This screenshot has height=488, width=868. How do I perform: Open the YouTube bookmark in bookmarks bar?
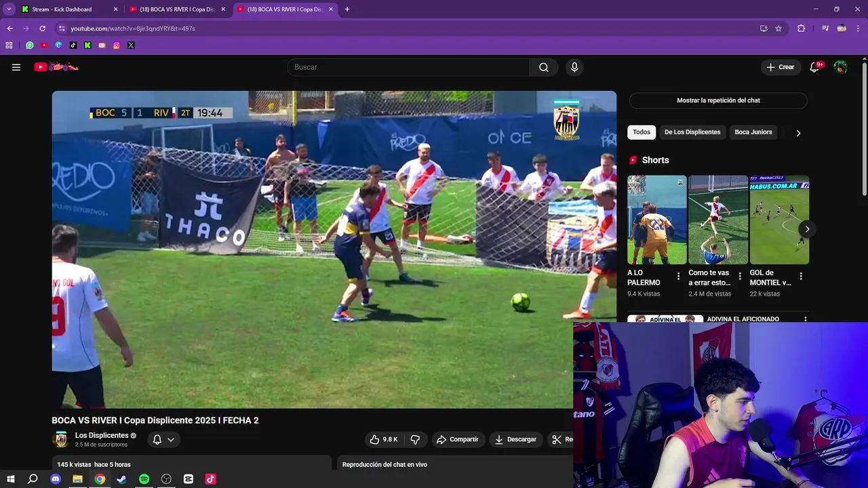coord(44,45)
